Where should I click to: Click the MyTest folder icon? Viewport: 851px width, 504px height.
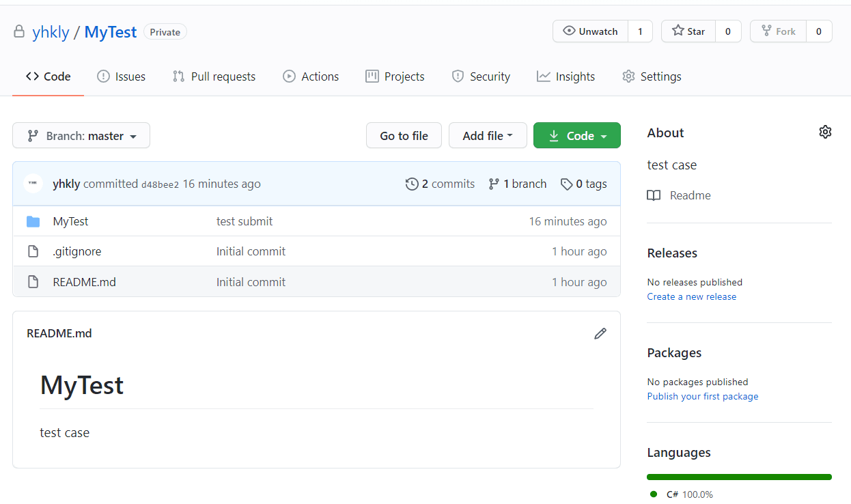tap(33, 221)
